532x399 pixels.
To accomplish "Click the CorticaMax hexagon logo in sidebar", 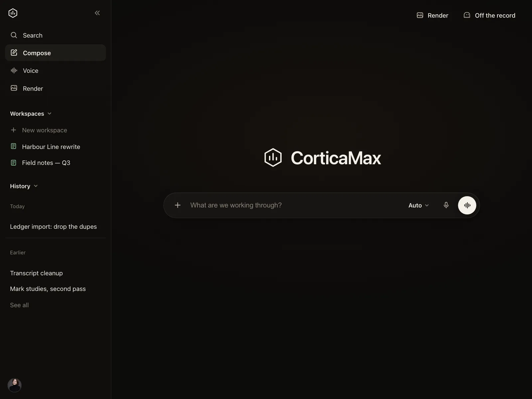I will 13,13.
